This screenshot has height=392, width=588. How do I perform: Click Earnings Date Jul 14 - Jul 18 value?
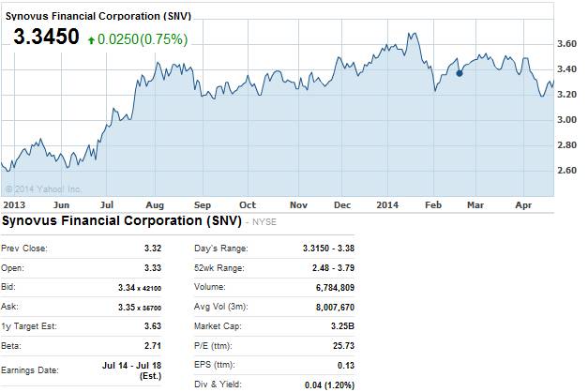(x=131, y=370)
